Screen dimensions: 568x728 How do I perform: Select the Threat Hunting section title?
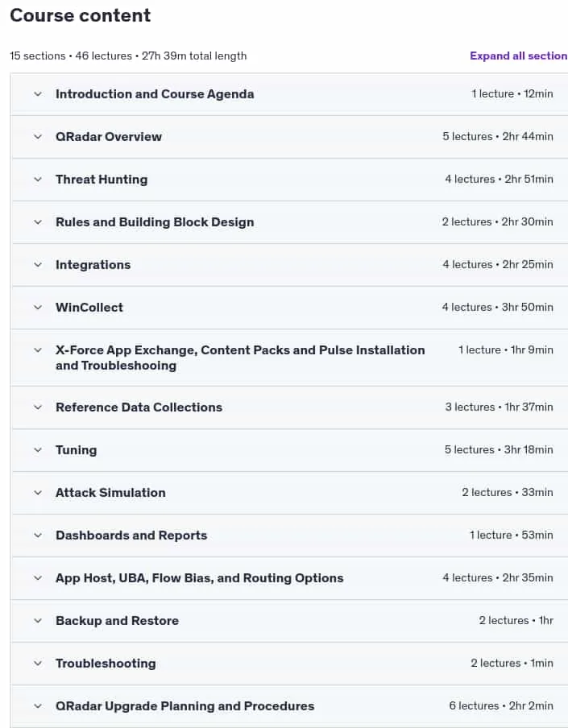(102, 180)
